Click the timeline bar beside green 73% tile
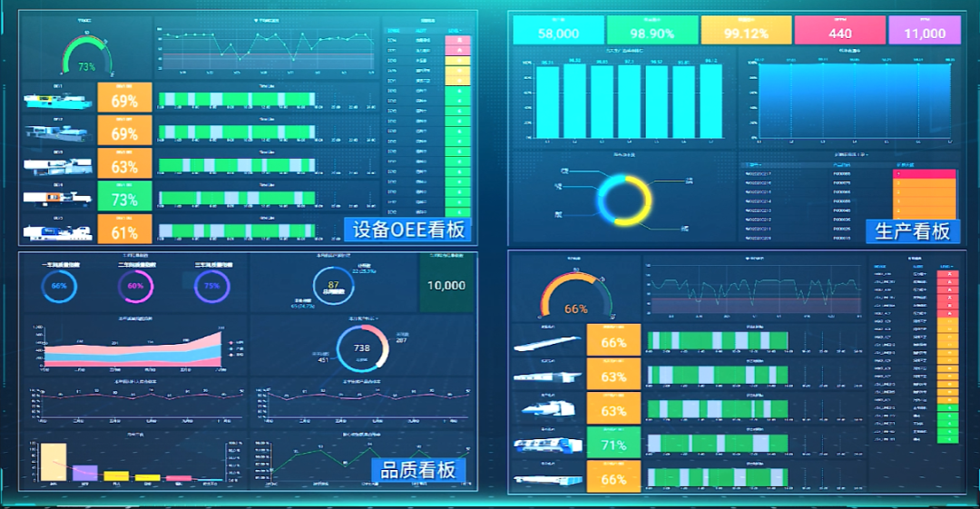Image resolution: width=980 pixels, height=509 pixels. (x=237, y=198)
